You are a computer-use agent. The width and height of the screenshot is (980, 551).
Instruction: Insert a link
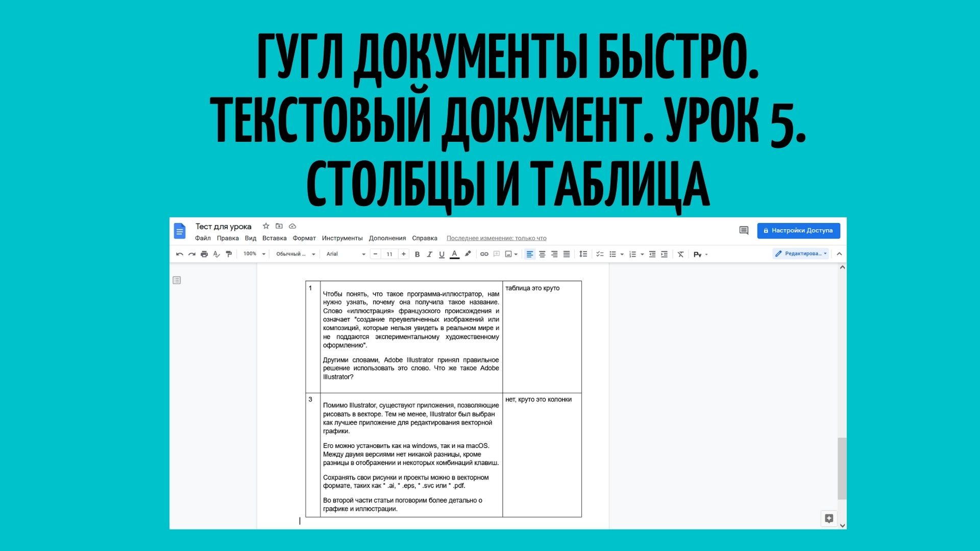484,254
